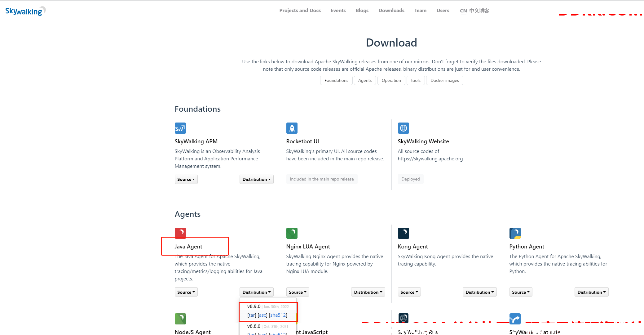Click v8.9.0 version entry in dropdown
Image resolution: width=644 pixels, height=335 pixels.
[268, 306]
